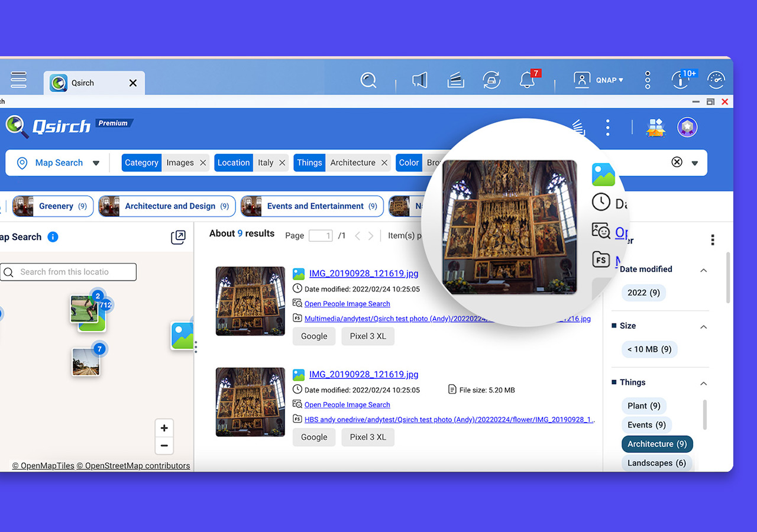Viewport: 757px width, 532px height.
Task: Select the Plant (9) filter chip
Action: click(x=644, y=406)
